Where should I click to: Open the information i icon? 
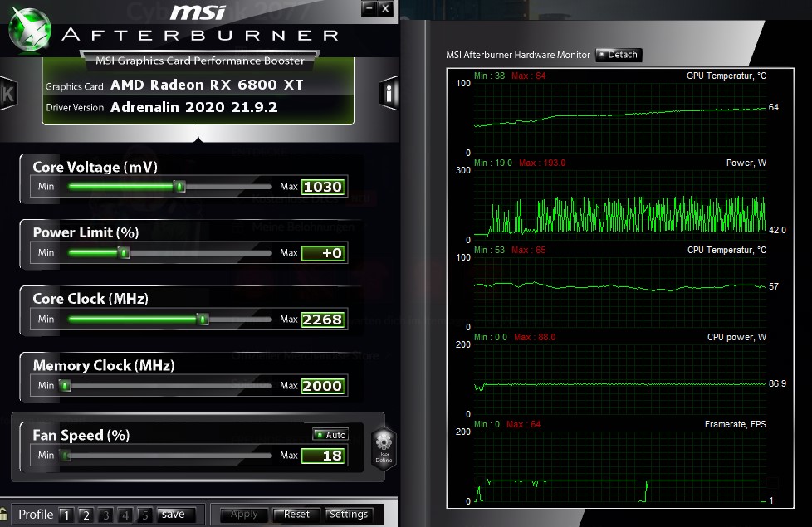pos(389,93)
